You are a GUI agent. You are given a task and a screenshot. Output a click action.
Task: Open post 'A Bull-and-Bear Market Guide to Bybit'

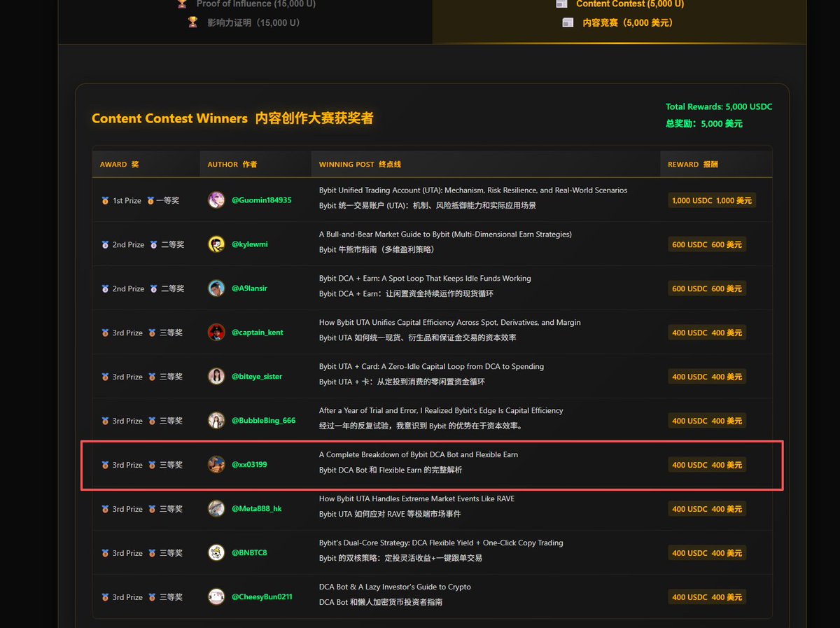click(445, 235)
